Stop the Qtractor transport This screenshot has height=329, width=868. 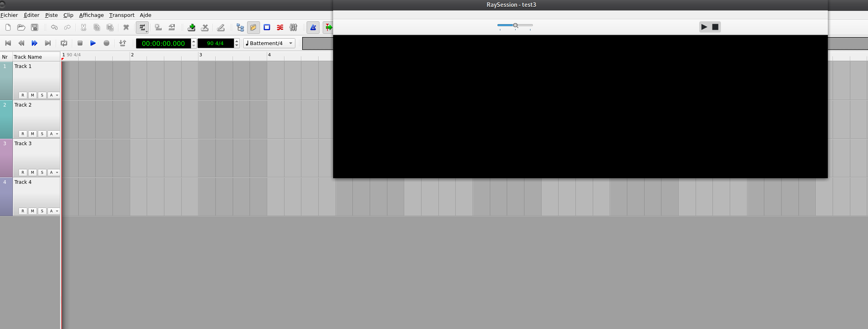(80, 43)
